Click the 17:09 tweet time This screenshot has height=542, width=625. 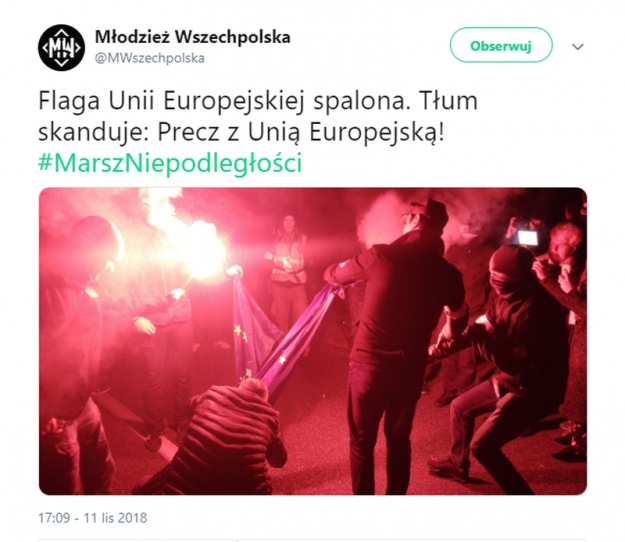tap(54, 518)
